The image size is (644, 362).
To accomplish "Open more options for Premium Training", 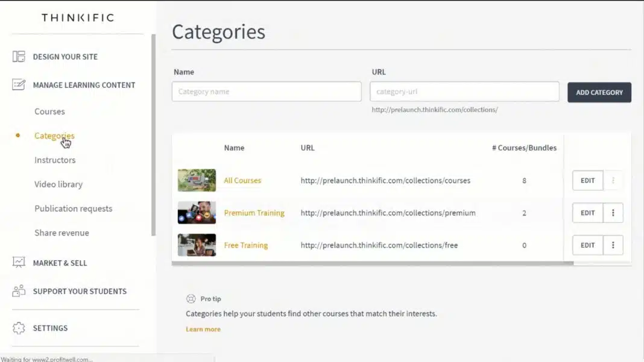I will tap(613, 213).
